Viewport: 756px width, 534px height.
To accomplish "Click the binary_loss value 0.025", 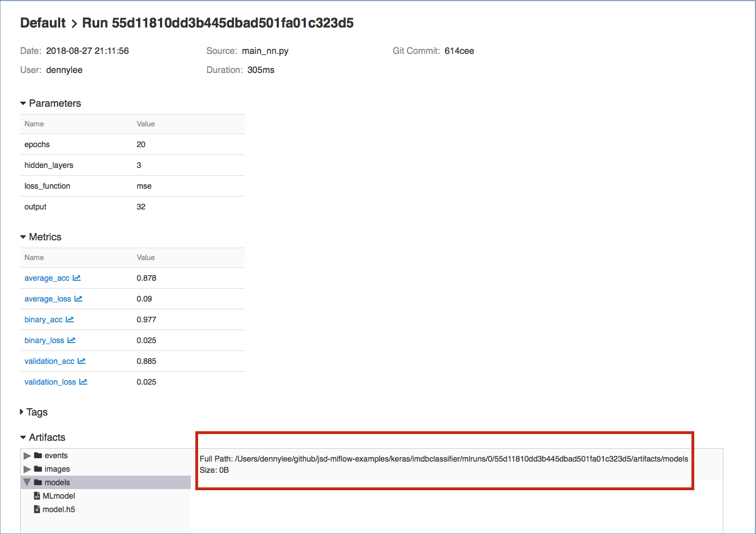I will 146,340.
